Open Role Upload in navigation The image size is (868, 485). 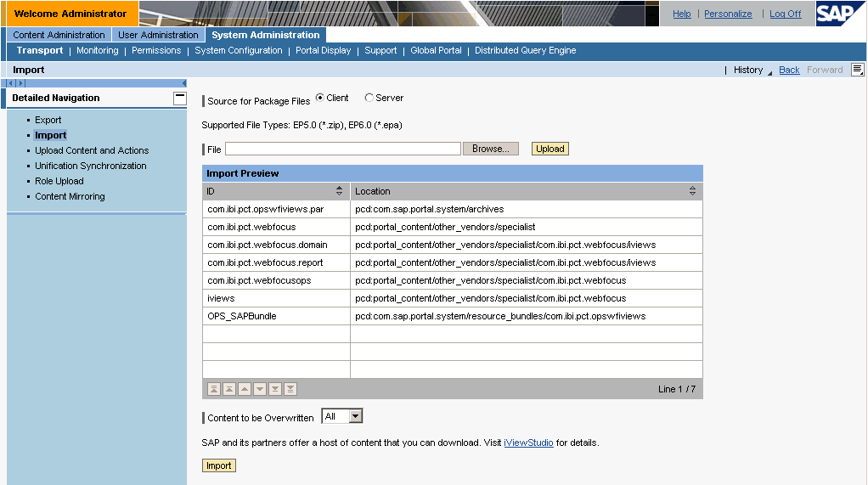[59, 181]
